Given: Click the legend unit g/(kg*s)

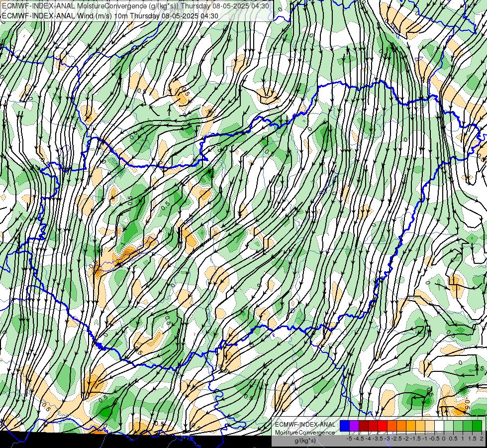Looking at the screenshot, I should click(305, 441).
